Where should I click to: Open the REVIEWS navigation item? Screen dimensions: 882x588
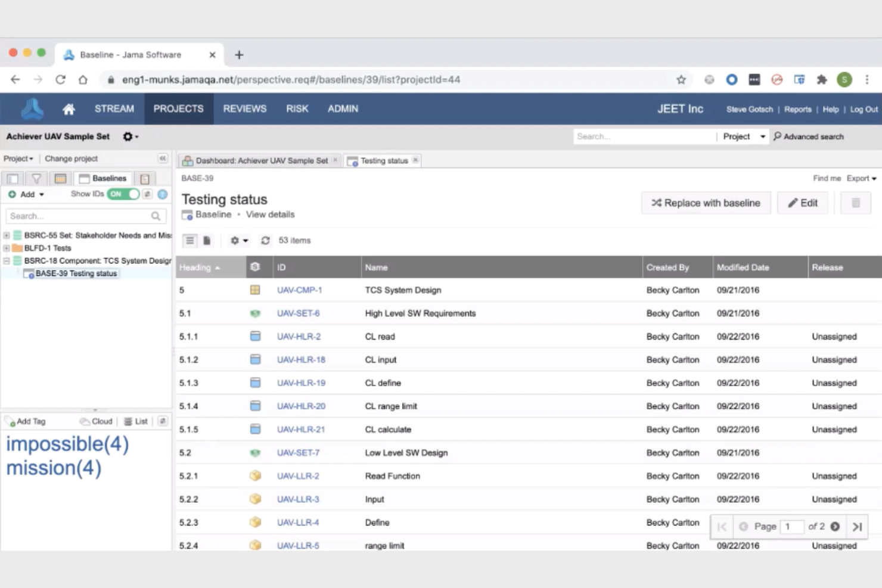click(245, 109)
